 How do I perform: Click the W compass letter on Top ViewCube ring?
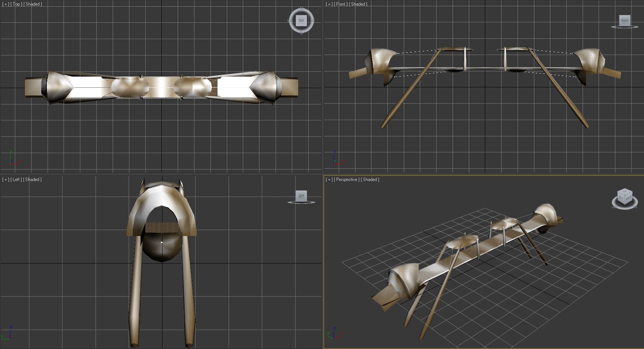289,20
